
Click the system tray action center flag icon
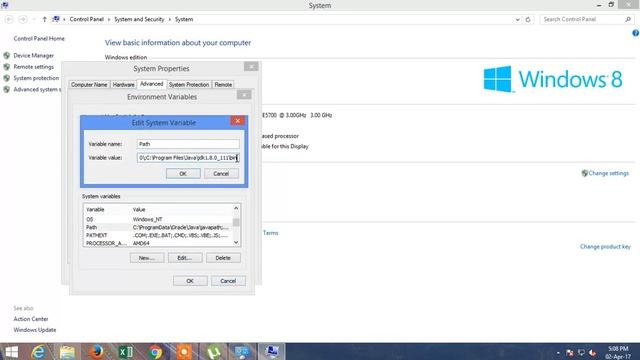(570, 353)
